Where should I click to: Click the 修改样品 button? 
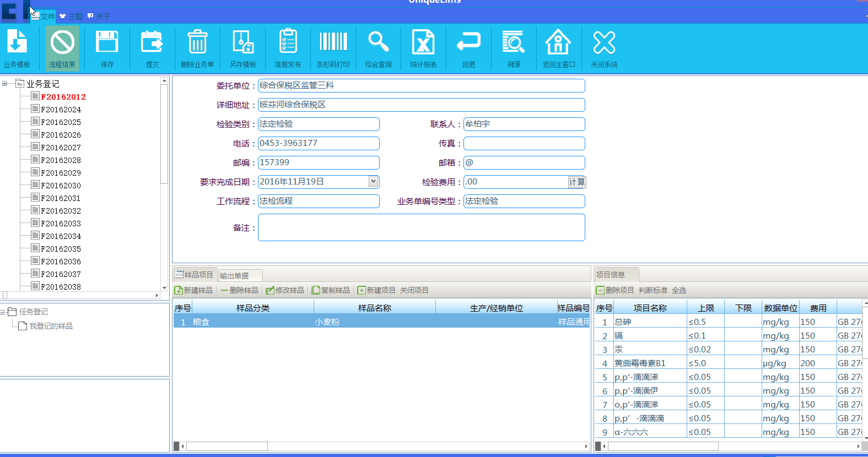pyautogui.click(x=285, y=290)
